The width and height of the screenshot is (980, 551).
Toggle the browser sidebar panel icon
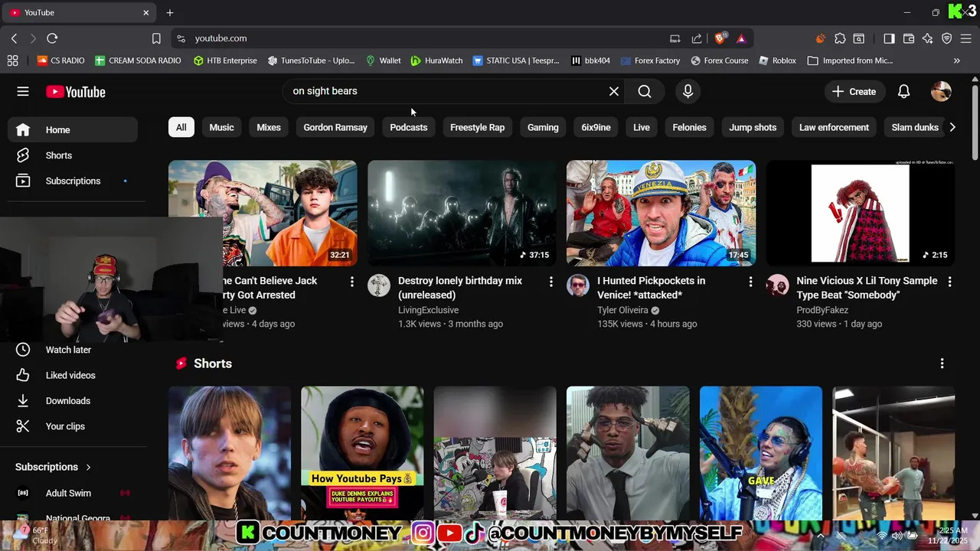tap(889, 38)
